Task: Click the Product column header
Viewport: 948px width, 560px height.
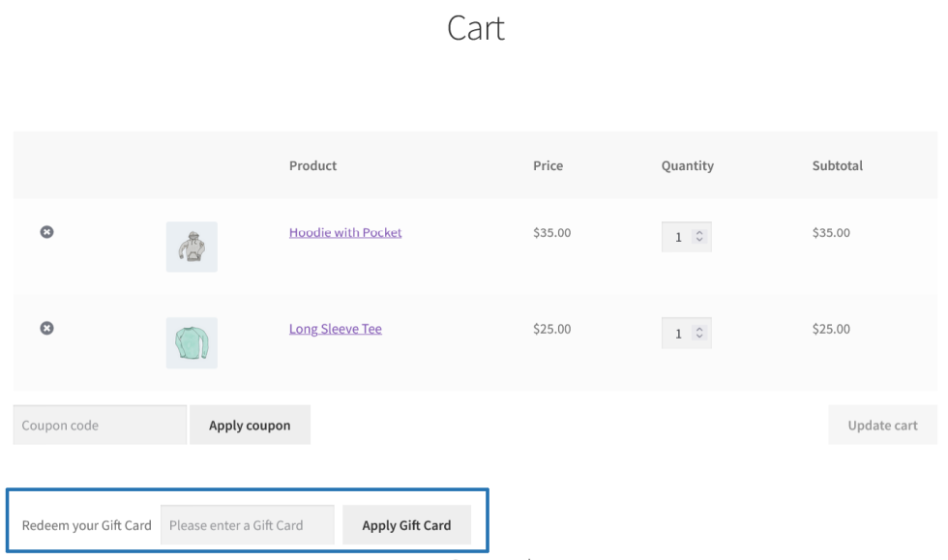Action: click(312, 165)
